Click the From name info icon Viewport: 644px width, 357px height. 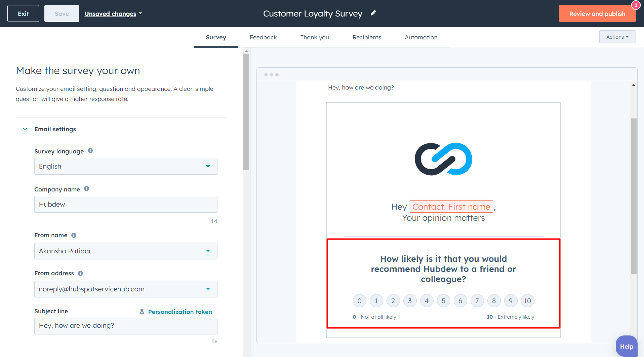click(x=74, y=235)
